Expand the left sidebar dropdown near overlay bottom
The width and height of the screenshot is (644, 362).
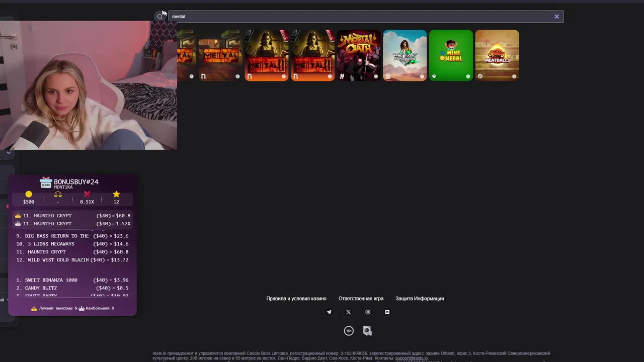[x=7, y=300]
